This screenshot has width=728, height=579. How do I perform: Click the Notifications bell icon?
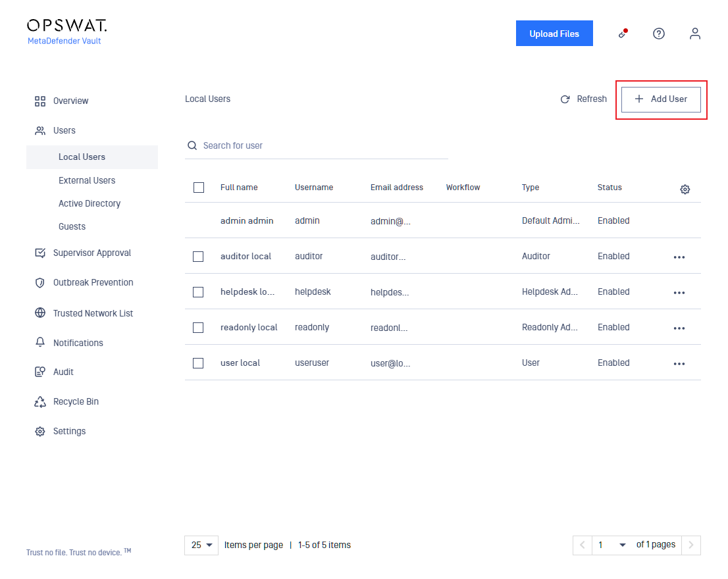pyautogui.click(x=40, y=342)
